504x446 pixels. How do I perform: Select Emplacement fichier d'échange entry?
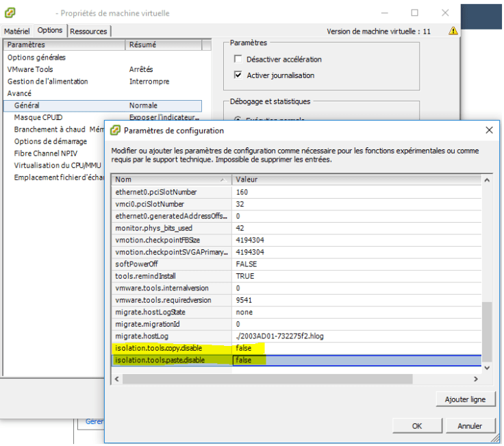[x=59, y=177]
